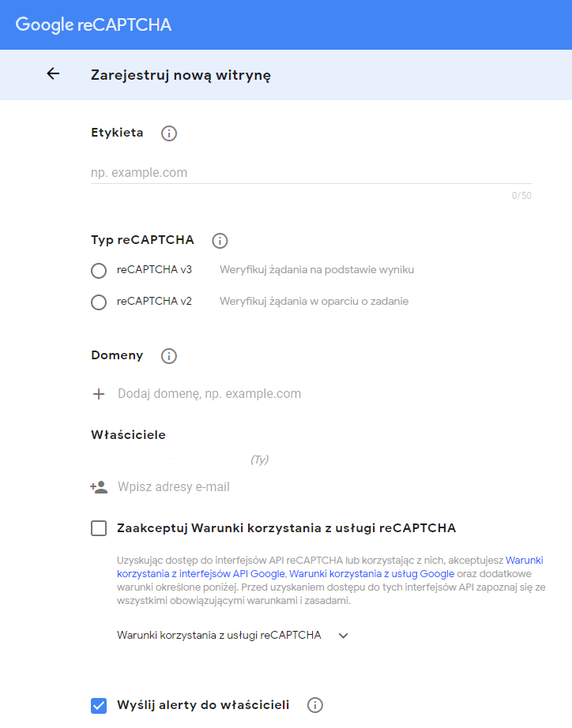Select the reCAPTCHA v3 radio button
Viewport: 572px width, 728px height.
[99, 271]
